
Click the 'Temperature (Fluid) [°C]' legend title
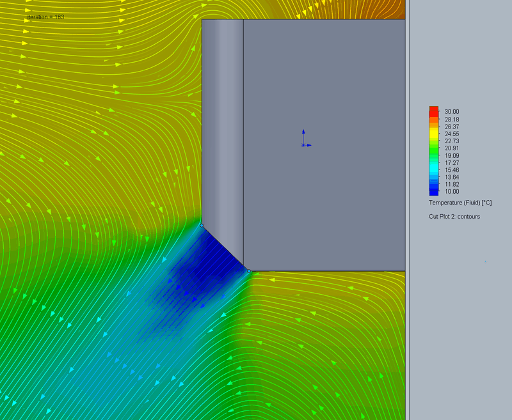460,203
